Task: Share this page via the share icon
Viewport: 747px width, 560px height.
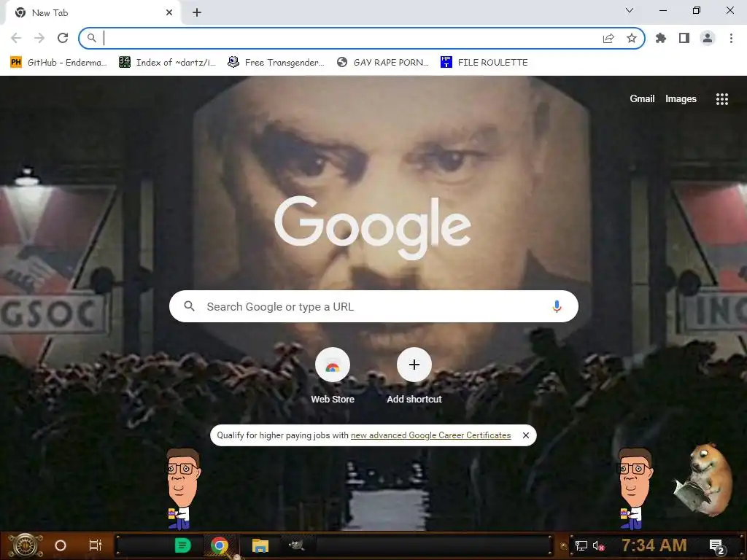Action: tap(608, 38)
